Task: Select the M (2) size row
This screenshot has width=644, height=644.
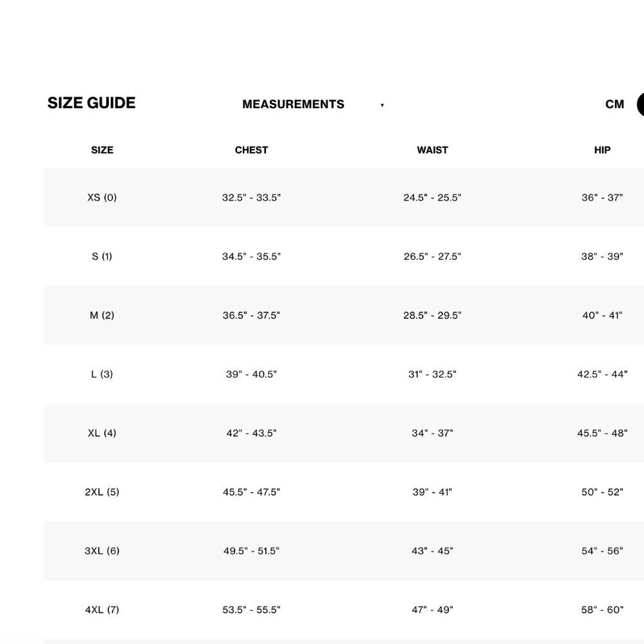Action: coord(344,316)
